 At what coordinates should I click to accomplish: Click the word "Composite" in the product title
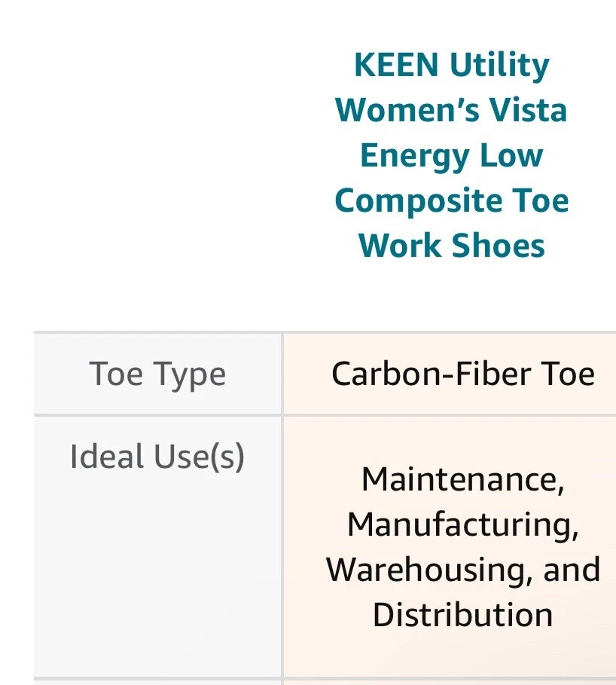[x=417, y=201]
